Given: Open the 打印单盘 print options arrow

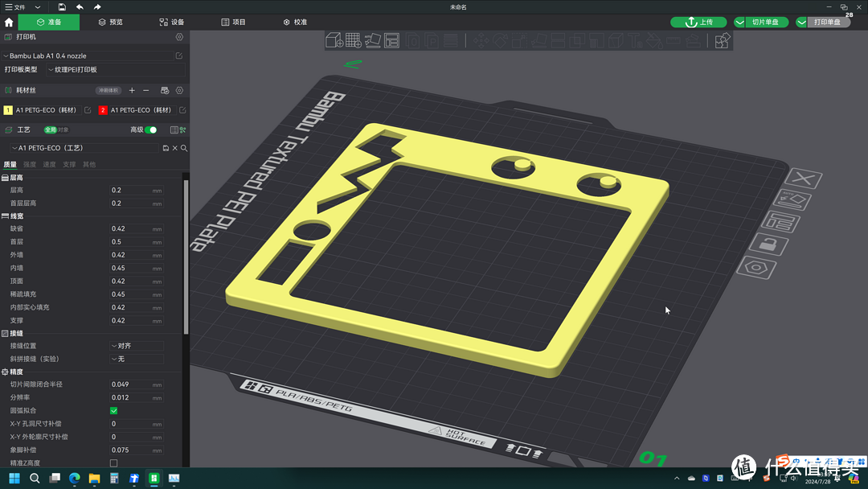Looking at the screenshot, I should pos(801,23).
